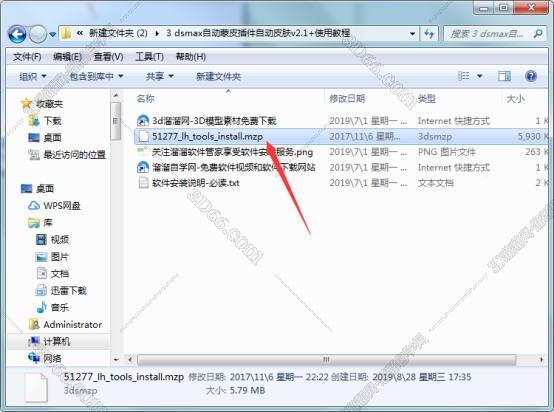Open the 工具(T) menu
This screenshot has width=554, height=412.
pos(149,57)
